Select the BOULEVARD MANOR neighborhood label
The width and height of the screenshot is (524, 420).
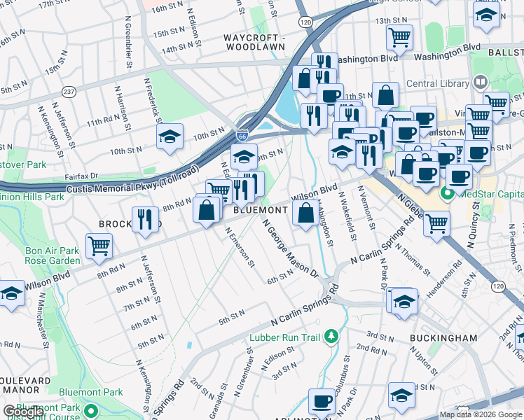(x=25, y=385)
